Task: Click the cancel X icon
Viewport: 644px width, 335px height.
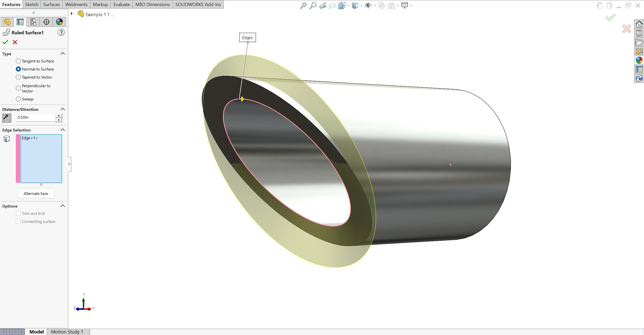Action: click(15, 42)
